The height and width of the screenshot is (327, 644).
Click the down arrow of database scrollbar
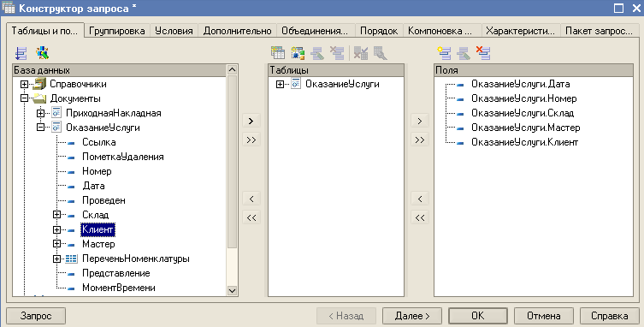coord(232,290)
